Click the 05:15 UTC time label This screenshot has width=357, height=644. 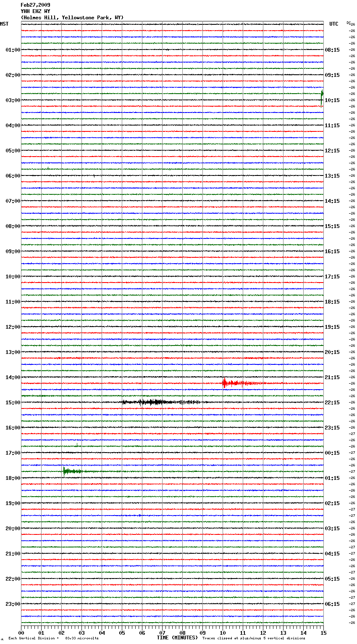(x=332, y=579)
